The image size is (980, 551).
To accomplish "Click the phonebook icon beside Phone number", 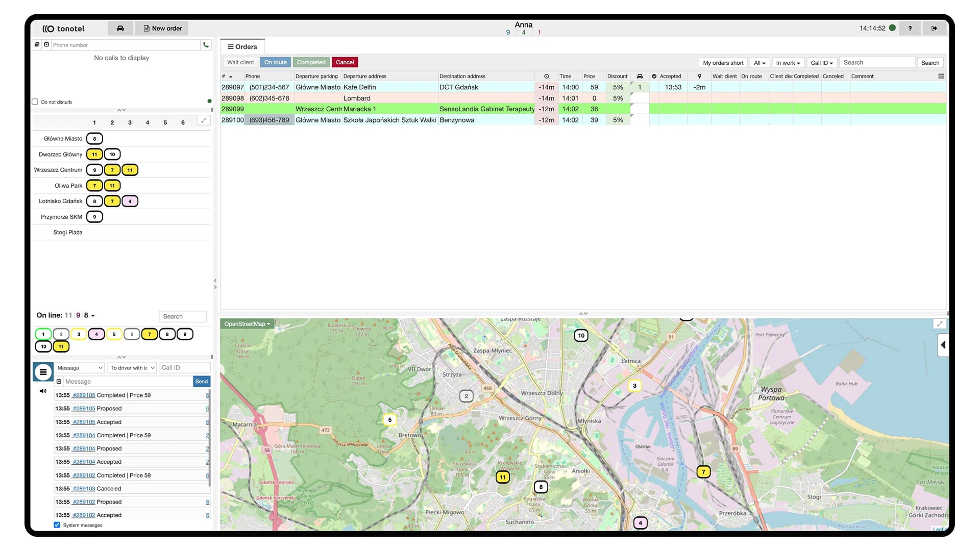I will (x=37, y=45).
